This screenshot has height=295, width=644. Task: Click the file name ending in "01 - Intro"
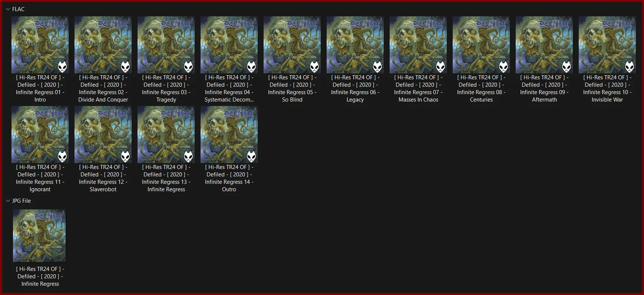click(40, 89)
